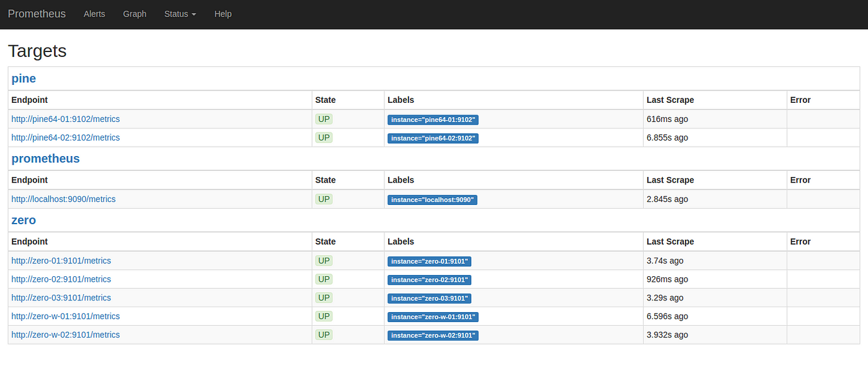This screenshot has height=379, width=868.
Task: Jump to the prometheus job heading
Action: point(45,159)
